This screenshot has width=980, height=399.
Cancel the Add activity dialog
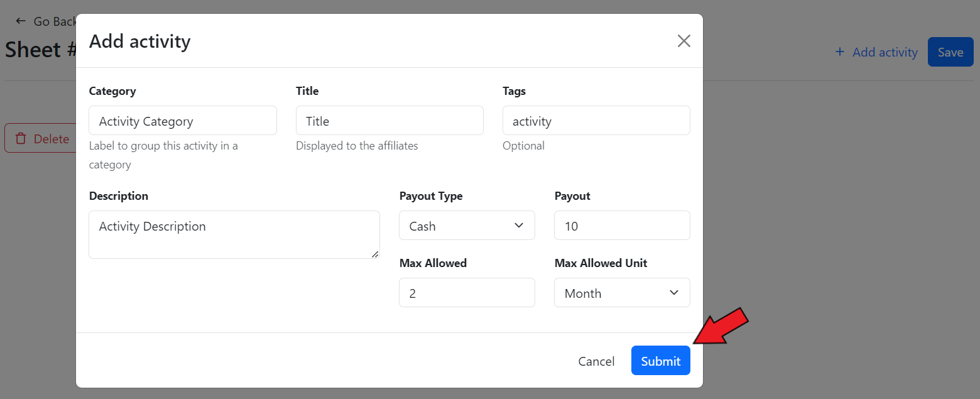pos(596,361)
